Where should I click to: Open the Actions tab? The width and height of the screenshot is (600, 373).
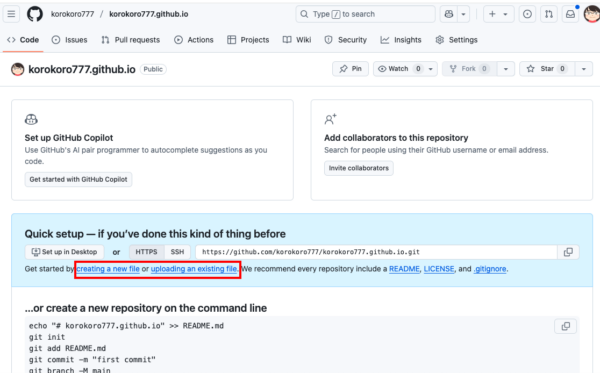click(194, 40)
